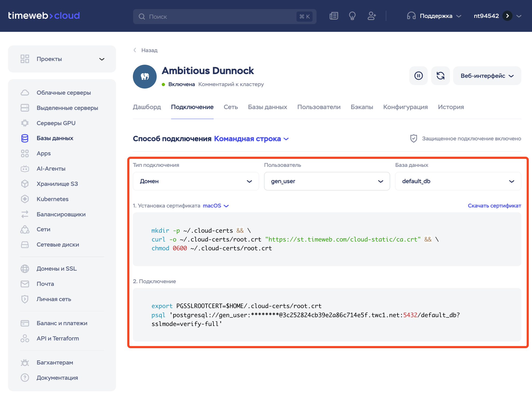Go back via Назад link
Screen dimensions: 532x399
(146, 50)
